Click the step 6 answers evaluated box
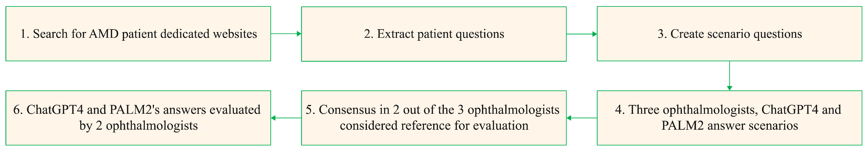Image resolution: width=868 pixels, height=153 pixels. click(138, 118)
